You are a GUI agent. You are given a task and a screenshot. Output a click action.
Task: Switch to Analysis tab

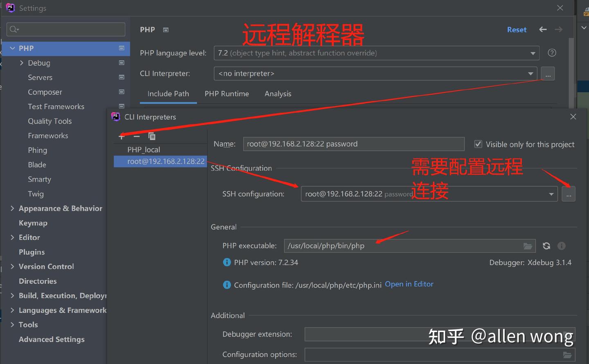pyautogui.click(x=278, y=94)
